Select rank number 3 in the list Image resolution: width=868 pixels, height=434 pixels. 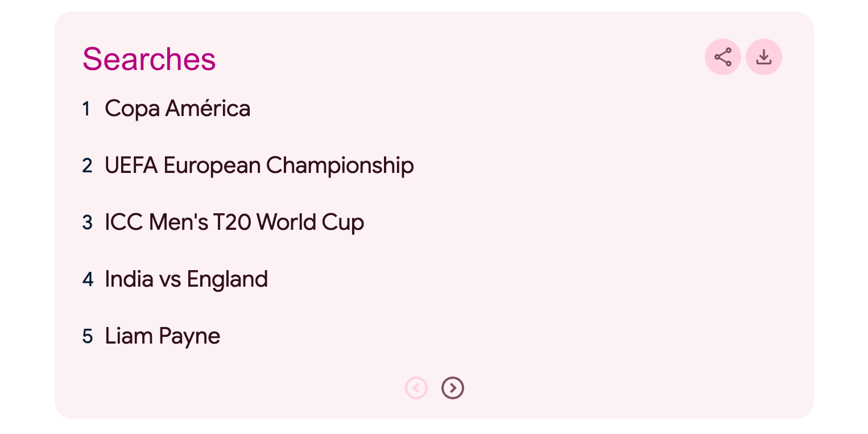[x=87, y=222]
